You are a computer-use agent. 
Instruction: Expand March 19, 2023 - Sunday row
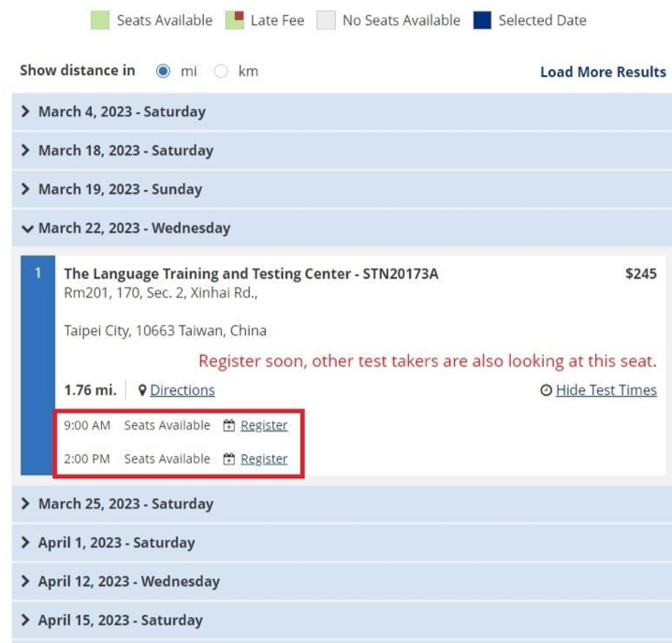point(342,189)
